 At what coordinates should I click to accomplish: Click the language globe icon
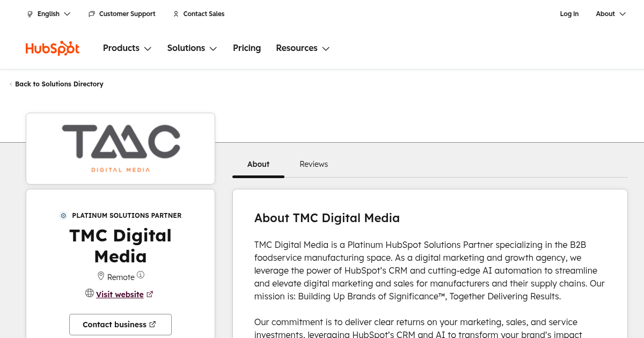[30, 14]
